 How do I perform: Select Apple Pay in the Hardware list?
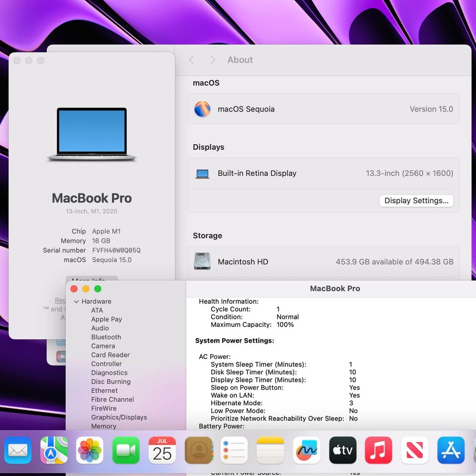click(107, 319)
